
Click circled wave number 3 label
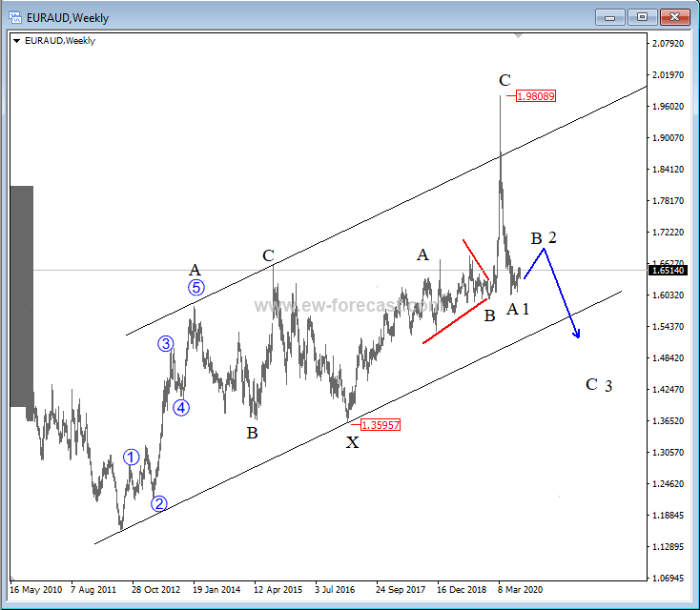(x=166, y=345)
